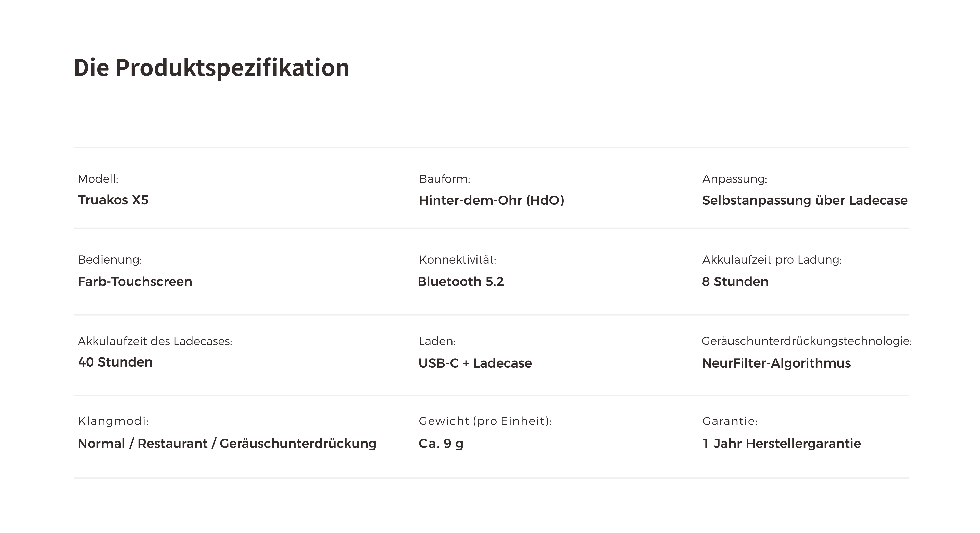The width and height of the screenshot is (980, 533).
Task: Click the 'Garantie:' label
Action: [730, 421]
